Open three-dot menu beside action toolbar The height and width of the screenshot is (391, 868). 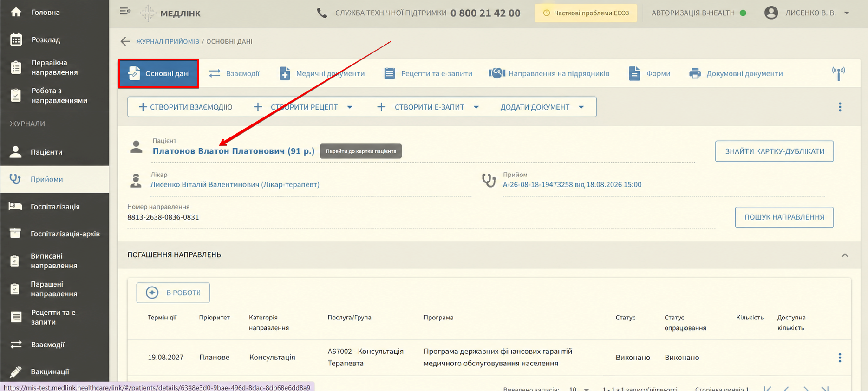coord(840,107)
